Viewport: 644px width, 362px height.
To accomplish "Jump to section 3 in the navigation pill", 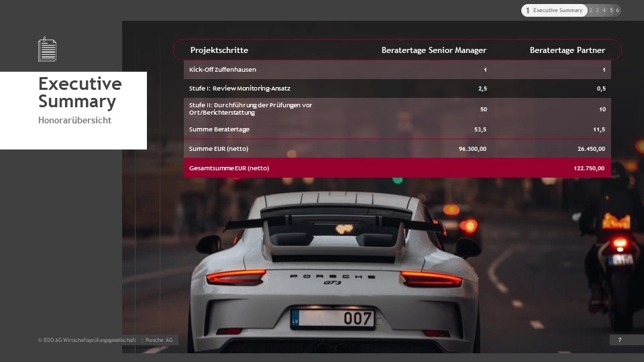I will [597, 10].
